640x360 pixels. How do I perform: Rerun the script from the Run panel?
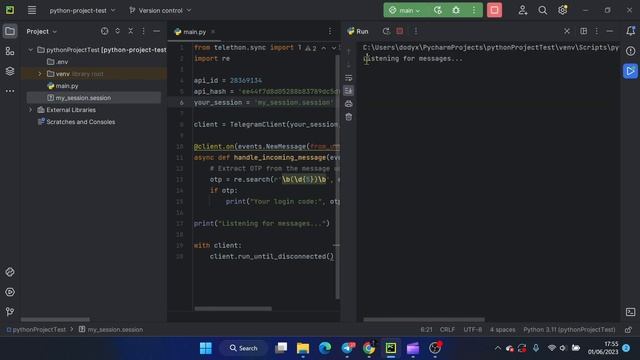pyautogui.click(x=386, y=31)
